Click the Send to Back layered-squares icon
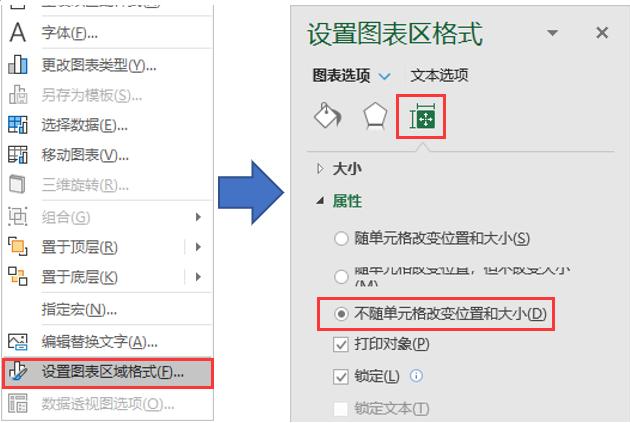630x423 pixels. (x=18, y=276)
